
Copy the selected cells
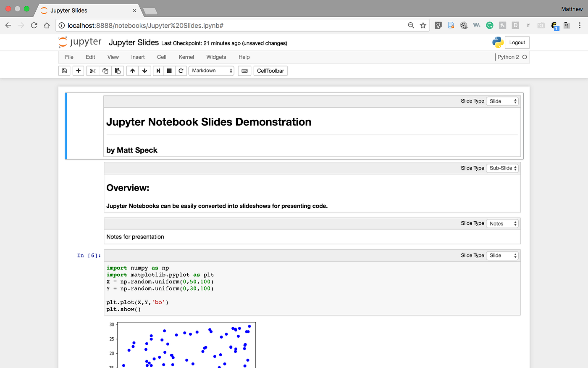(105, 71)
